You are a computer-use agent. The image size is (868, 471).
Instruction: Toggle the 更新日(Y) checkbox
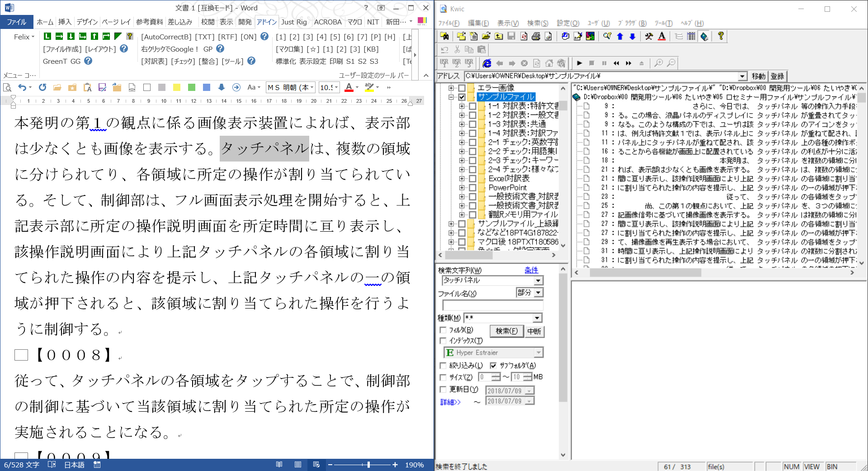(443, 390)
